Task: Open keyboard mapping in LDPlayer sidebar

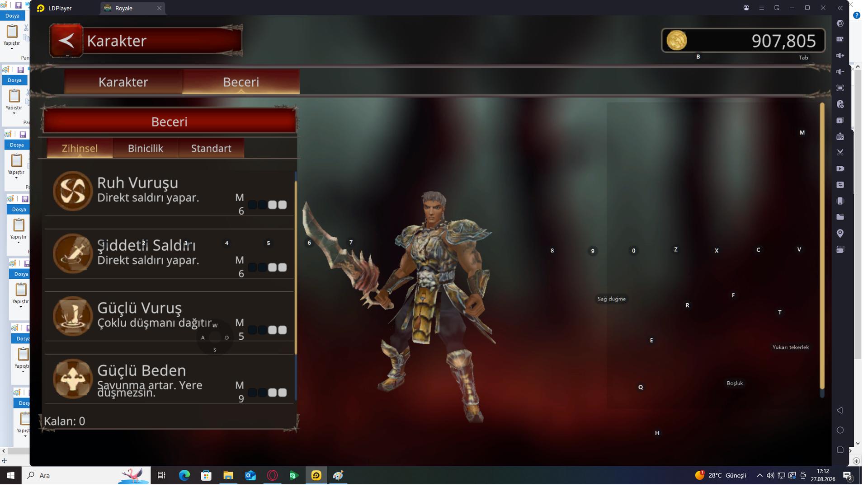Action: pos(840,39)
